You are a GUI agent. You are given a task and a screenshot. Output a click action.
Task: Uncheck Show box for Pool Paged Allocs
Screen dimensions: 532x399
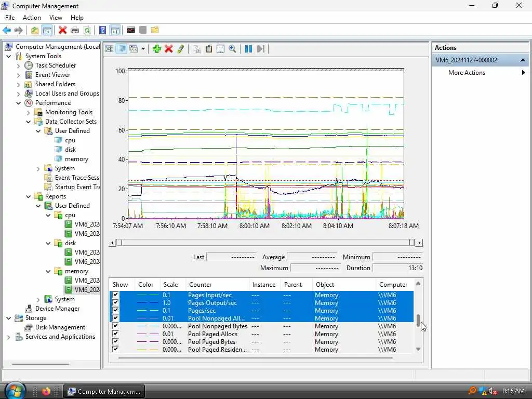[x=115, y=334]
